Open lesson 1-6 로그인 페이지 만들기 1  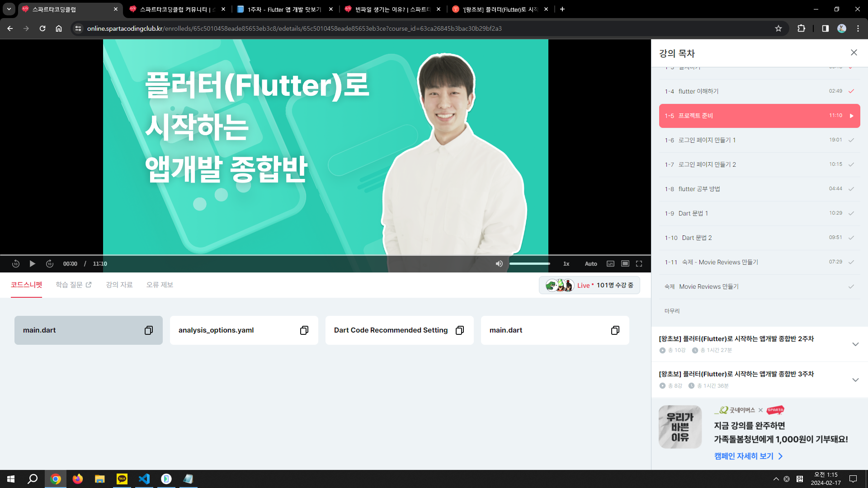(759, 140)
